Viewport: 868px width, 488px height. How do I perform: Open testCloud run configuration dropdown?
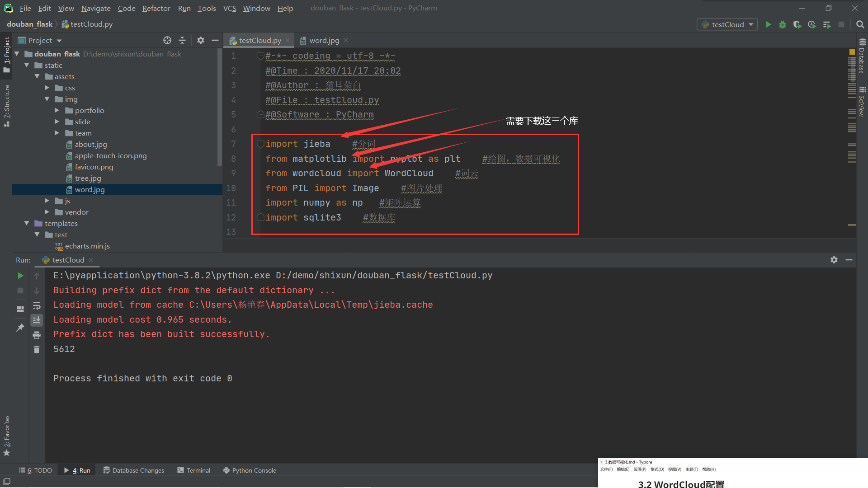(x=727, y=24)
